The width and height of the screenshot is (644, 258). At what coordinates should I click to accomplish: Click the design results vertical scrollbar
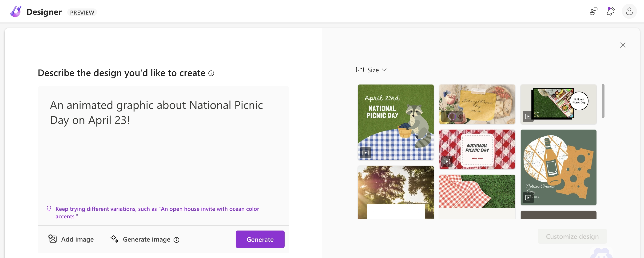tap(603, 101)
